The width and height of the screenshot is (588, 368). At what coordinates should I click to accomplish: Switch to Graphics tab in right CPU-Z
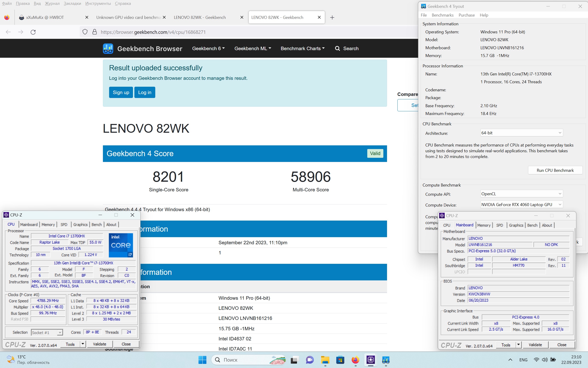click(516, 225)
